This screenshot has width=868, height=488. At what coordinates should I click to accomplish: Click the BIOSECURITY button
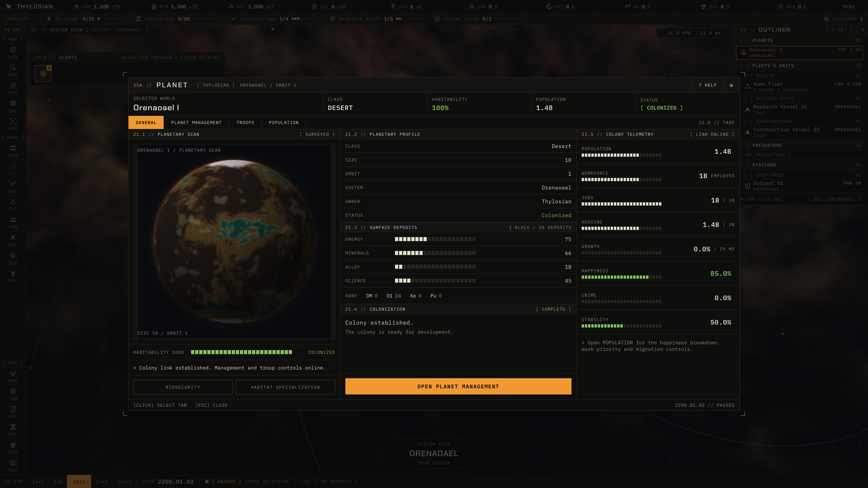[x=183, y=387]
